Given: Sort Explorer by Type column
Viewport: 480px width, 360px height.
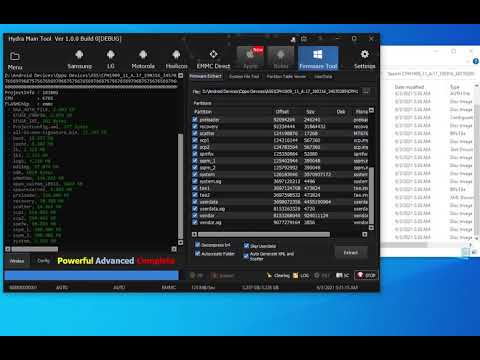Looking at the screenshot, I should pyautogui.click(x=455, y=87).
